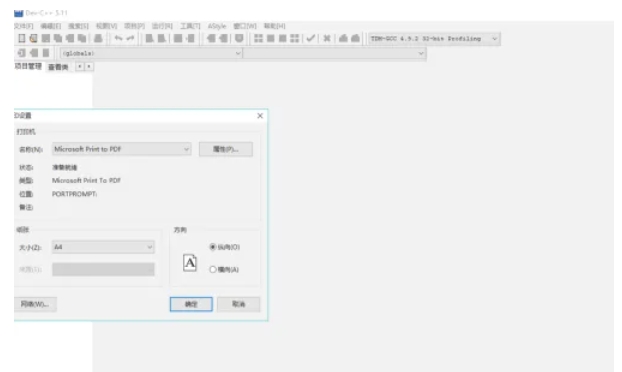The image size is (622, 372).
Task: Click the Close All toolbar icon
Action: coord(82,38)
